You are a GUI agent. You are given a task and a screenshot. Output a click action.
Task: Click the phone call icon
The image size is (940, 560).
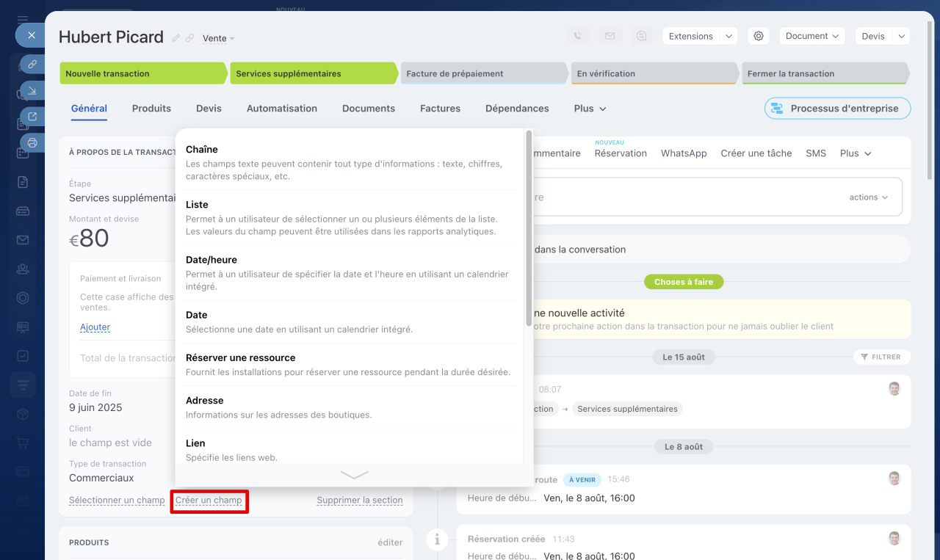(578, 36)
